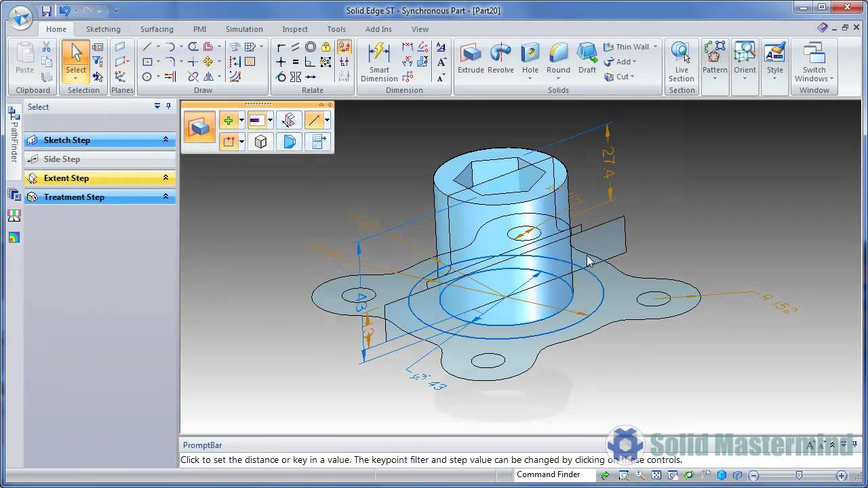Toggle the finite extent type button
Viewport: 868px width, 488px height.
point(256,121)
